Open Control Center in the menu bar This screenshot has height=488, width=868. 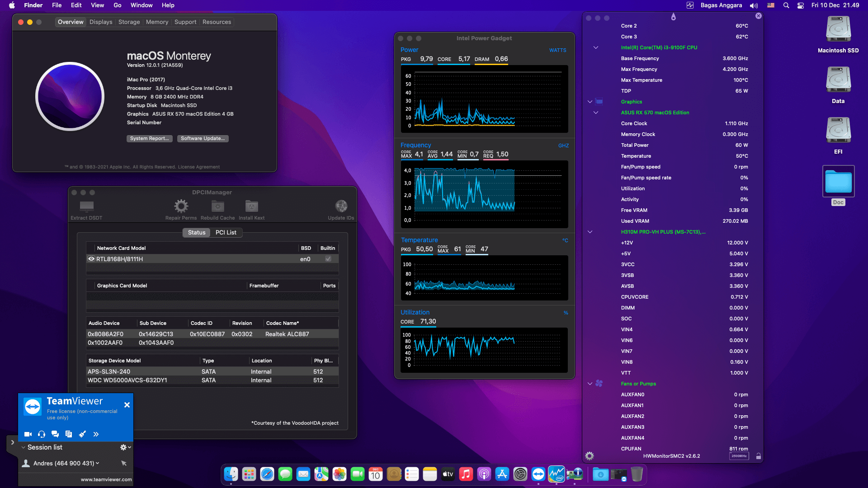(x=801, y=5)
